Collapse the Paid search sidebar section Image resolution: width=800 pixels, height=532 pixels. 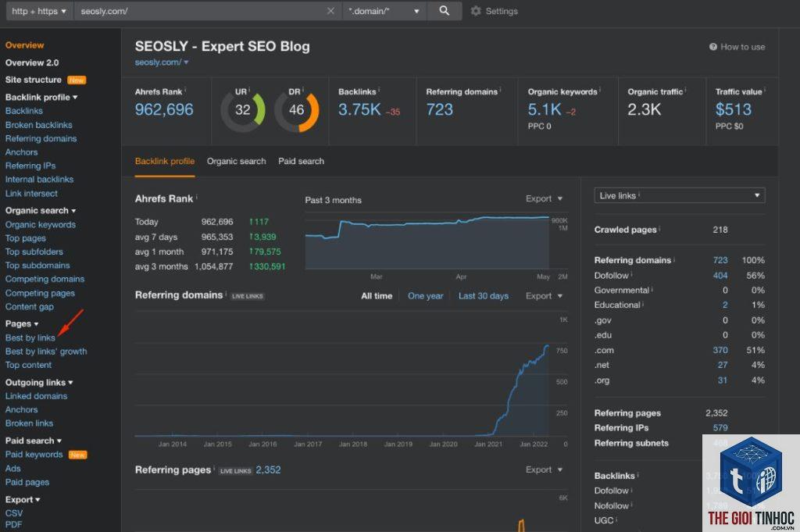pos(33,440)
